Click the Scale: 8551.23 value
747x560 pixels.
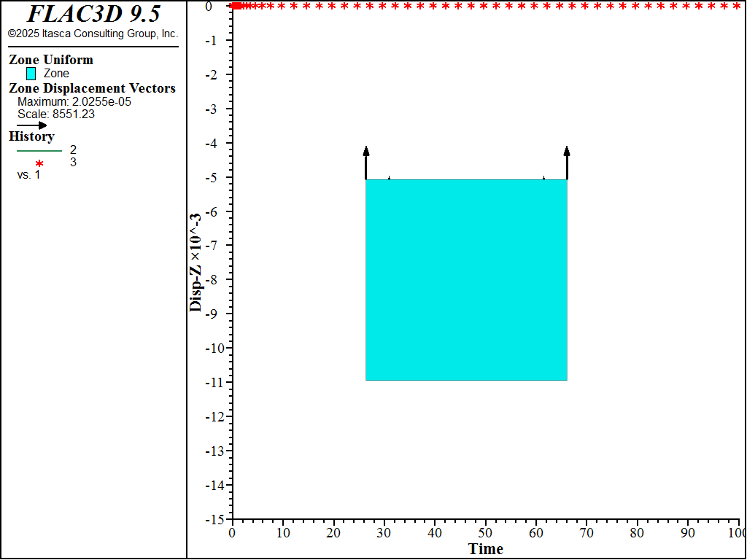tap(56, 114)
